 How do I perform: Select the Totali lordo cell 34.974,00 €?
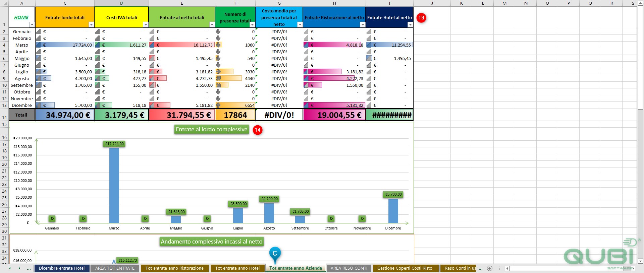point(65,115)
